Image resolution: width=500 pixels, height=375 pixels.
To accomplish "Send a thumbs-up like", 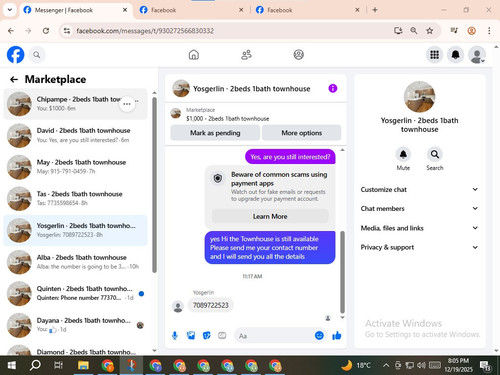I will pos(337,335).
